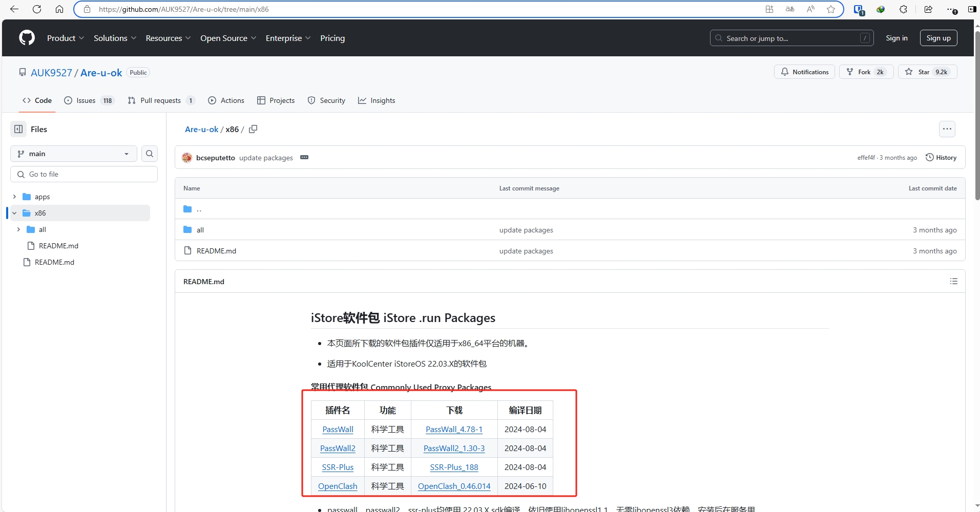Click the GitHub logo
Screen dimensions: 980x512
[26, 37]
